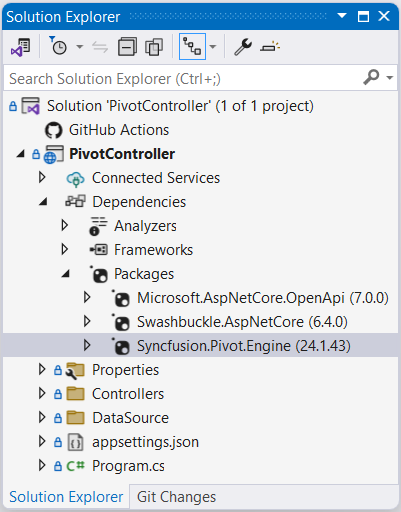The image size is (401, 512).
Task: Click the Dependencies icon
Action: pos(75,201)
